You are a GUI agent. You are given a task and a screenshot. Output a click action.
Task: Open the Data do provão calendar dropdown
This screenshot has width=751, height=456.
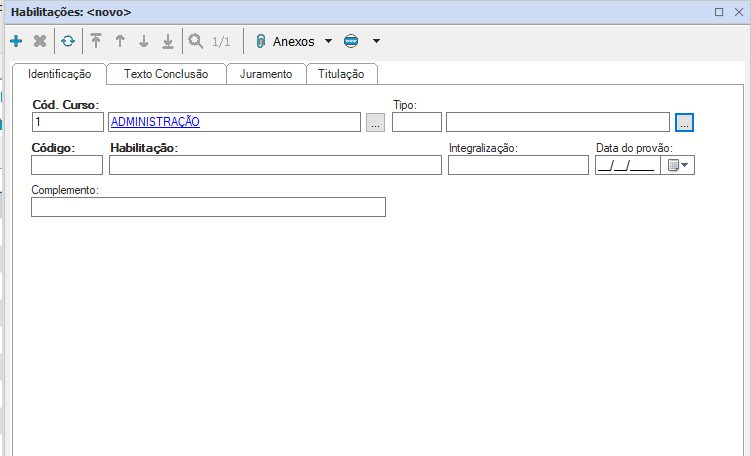point(679,165)
